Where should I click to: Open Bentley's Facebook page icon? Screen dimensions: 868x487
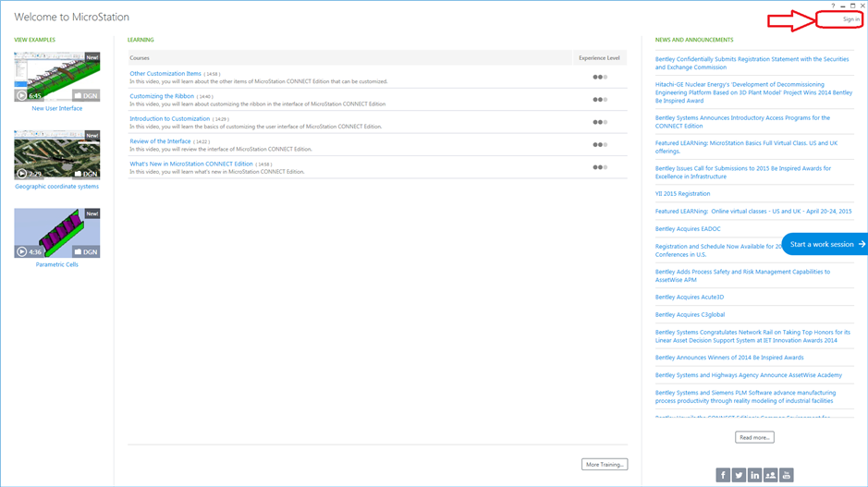(x=723, y=475)
